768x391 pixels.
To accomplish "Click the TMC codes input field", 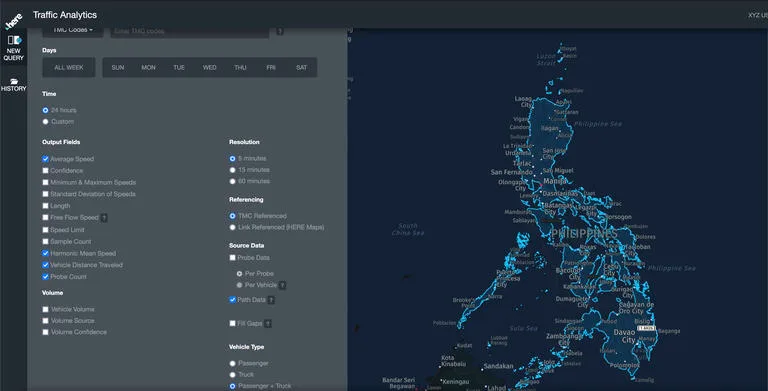I will point(190,31).
